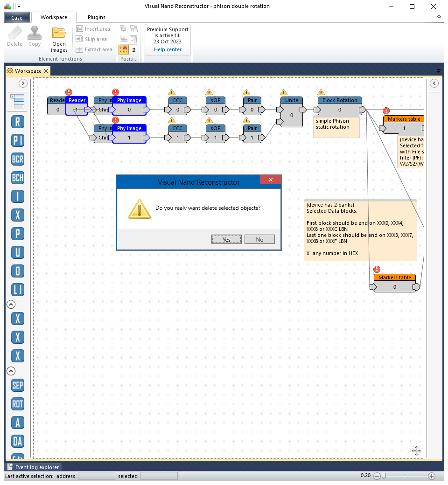The image size is (448, 485).
Task: Select the Phy image 1 node
Action: pos(129,134)
